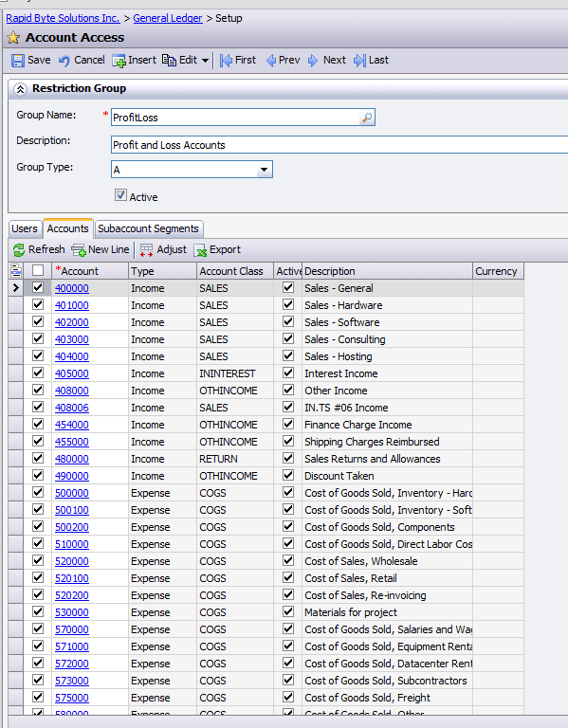Uncheck inclusion box for account 530000

[38, 611]
